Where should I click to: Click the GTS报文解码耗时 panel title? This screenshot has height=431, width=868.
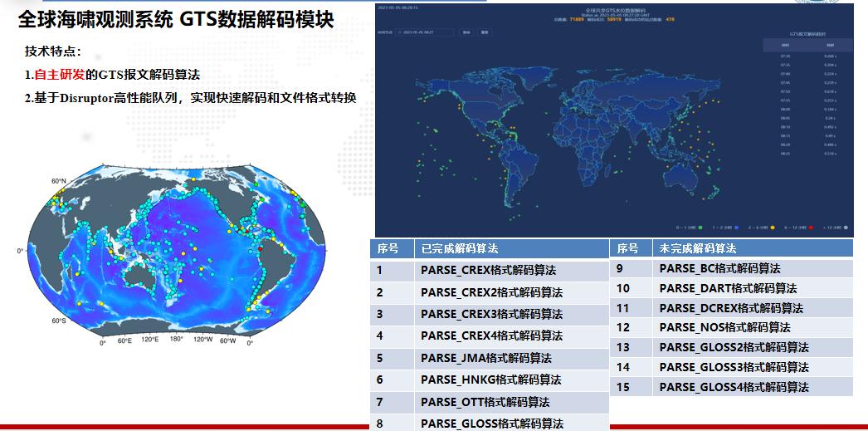pyautogui.click(x=807, y=34)
